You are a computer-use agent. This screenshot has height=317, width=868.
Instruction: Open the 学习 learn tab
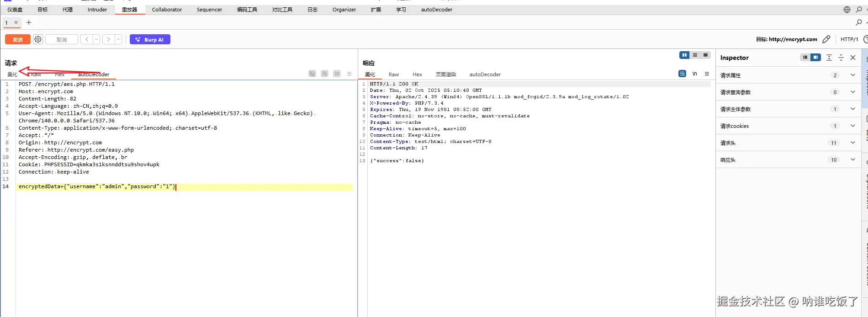(x=401, y=10)
